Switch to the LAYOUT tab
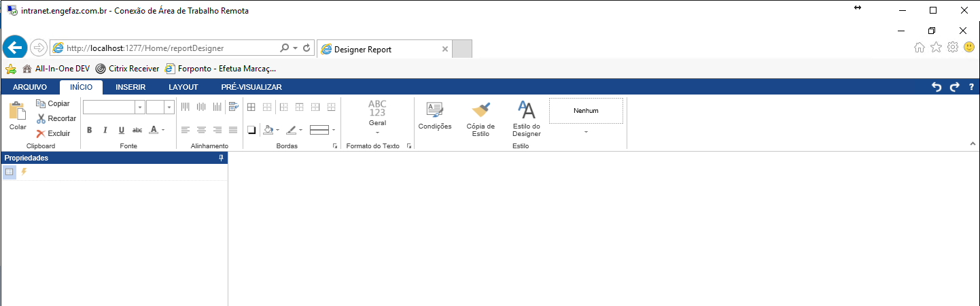 point(183,87)
